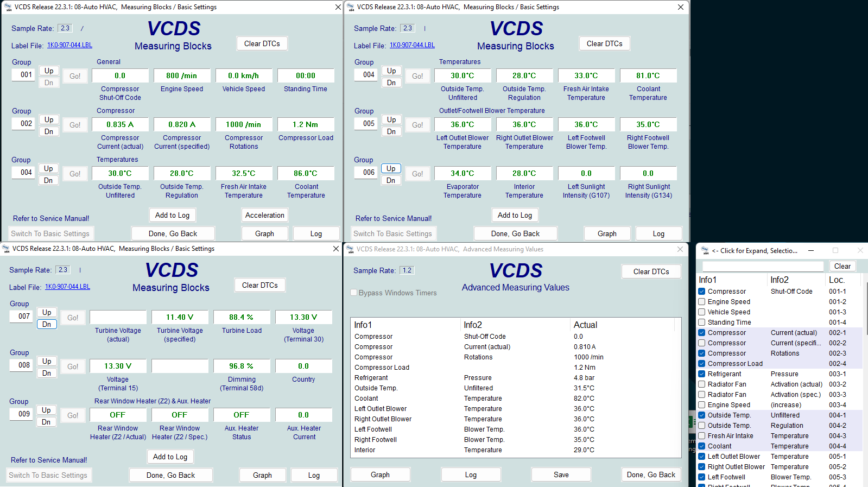Step group 002 Dn in top-left window
Screen dimensions: 868x487
click(49, 131)
